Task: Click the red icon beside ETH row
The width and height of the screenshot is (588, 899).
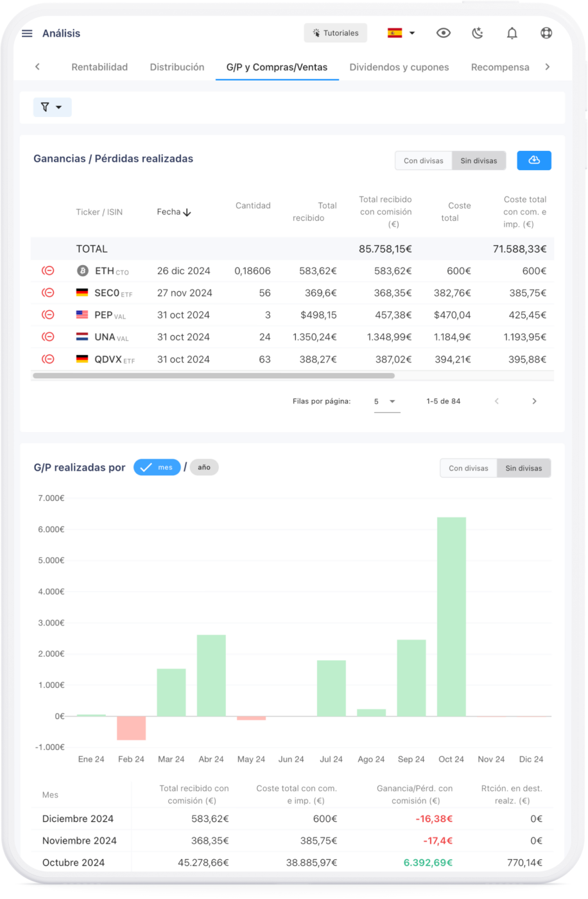Action: [x=48, y=271]
